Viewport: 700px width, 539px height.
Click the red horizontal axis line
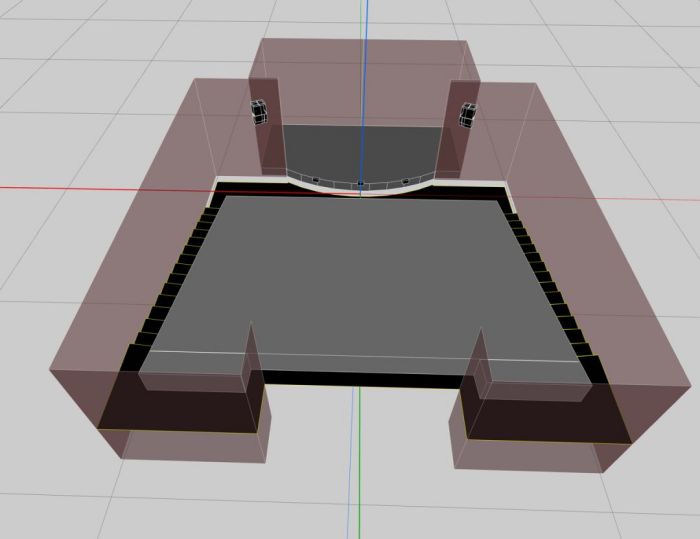[100, 187]
